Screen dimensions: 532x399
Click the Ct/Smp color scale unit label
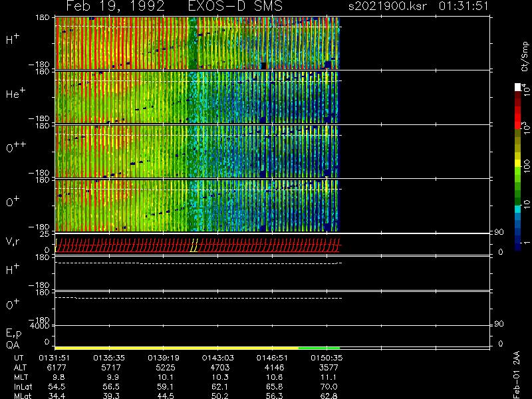525,57
